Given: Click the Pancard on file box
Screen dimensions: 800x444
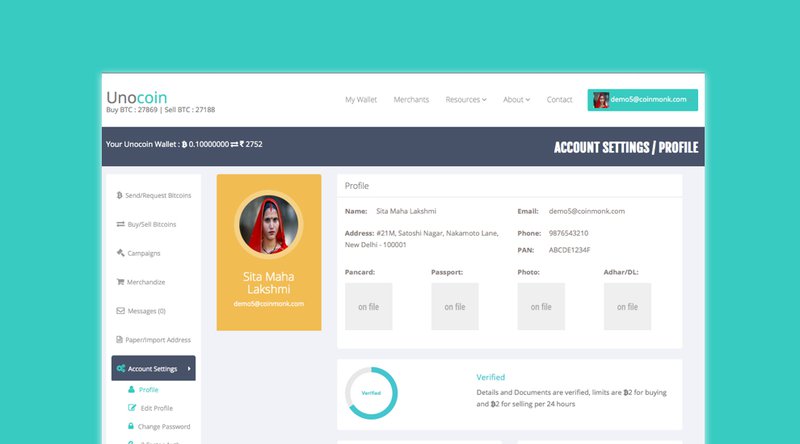Looking at the screenshot, I should tap(369, 307).
